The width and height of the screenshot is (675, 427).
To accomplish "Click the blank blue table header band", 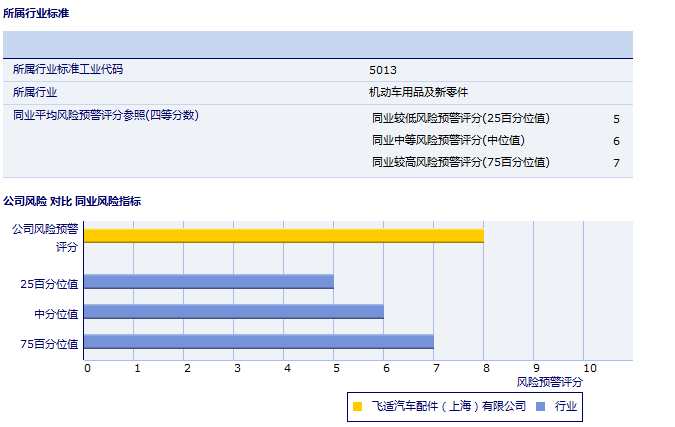I will pos(317,45).
